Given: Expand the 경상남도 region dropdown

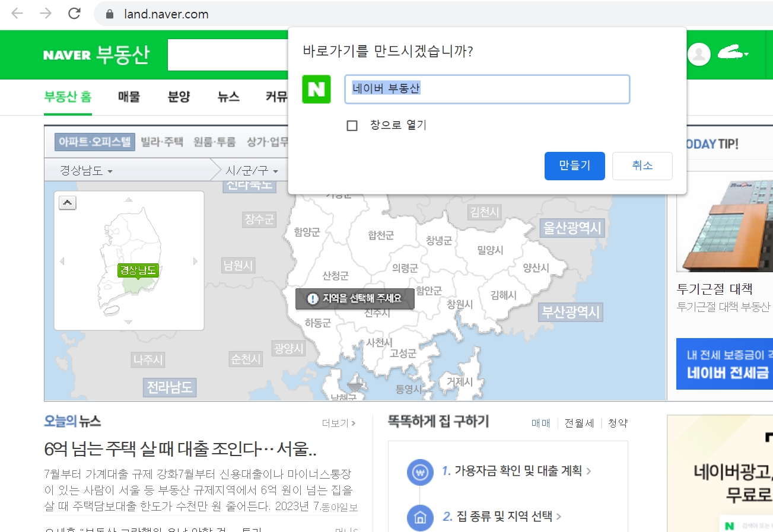Looking at the screenshot, I should 86,171.
